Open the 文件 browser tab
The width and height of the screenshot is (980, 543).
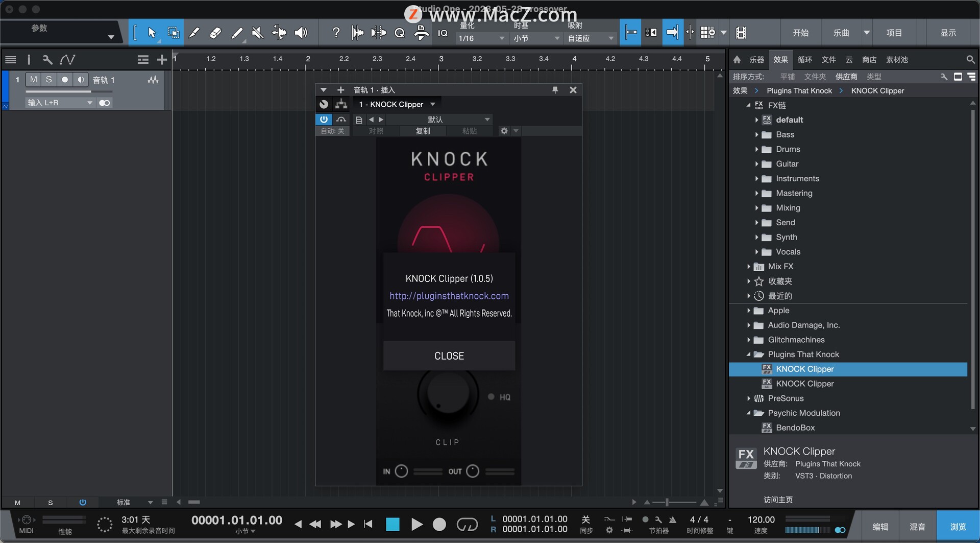(828, 60)
